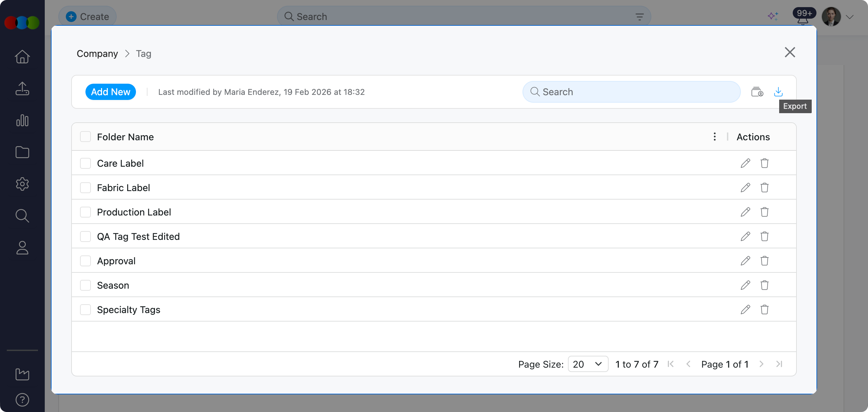The width and height of the screenshot is (868, 412).
Task: Open the upload icon in the sidebar
Action: (22, 89)
